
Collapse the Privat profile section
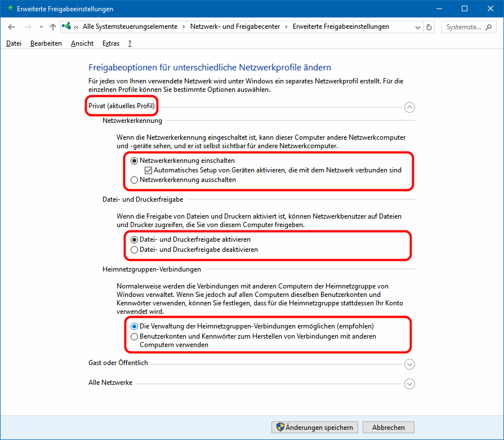pyautogui.click(x=409, y=107)
